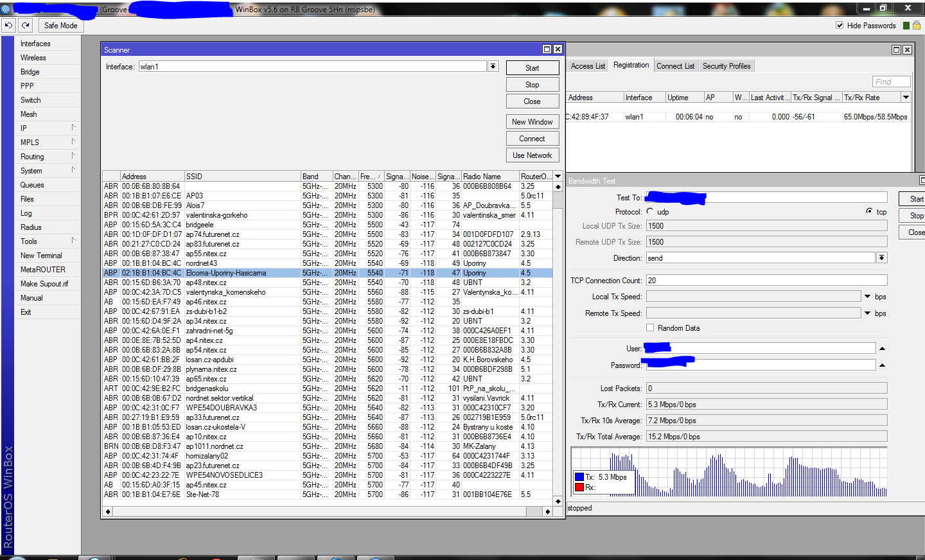This screenshot has width=925, height=560.
Task: Click the green status indicator icon
Action: 906,26
